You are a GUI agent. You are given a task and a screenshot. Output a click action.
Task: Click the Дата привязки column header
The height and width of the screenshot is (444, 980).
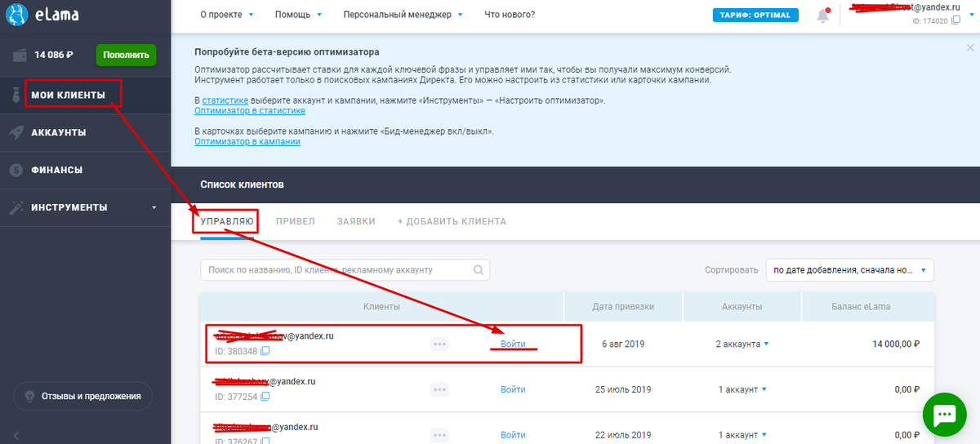tap(623, 307)
